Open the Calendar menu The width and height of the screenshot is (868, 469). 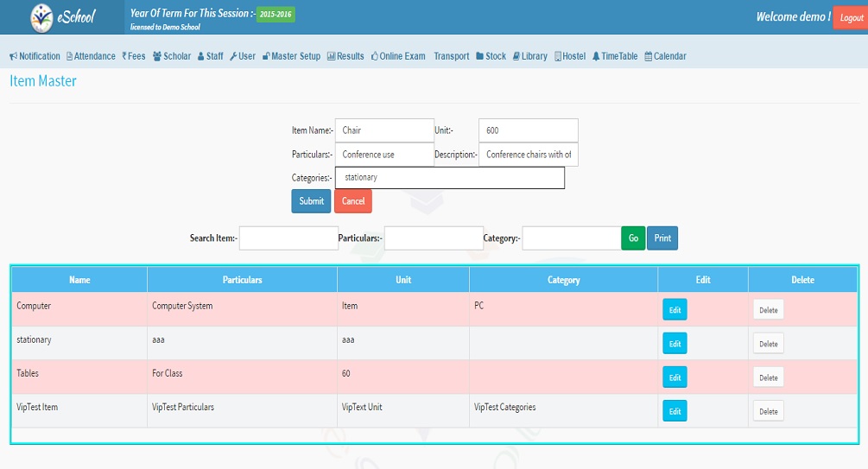pos(665,56)
